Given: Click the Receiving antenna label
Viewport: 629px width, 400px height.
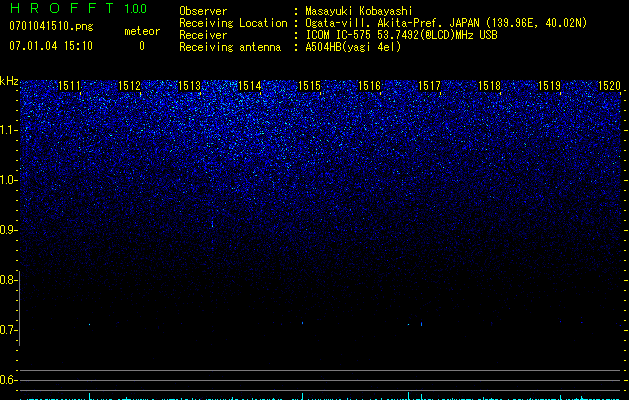Looking at the screenshot, I should pos(230,47).
